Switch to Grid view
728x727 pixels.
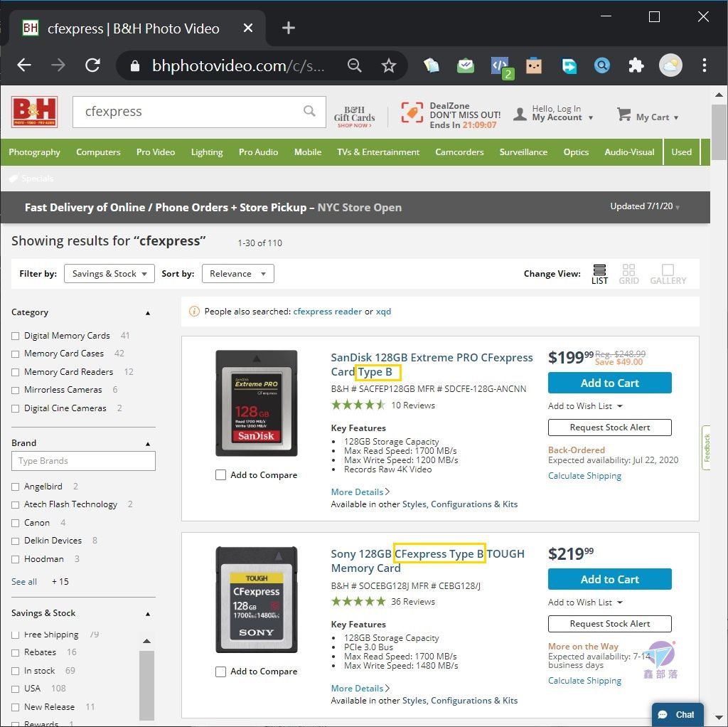pyautogui.click(x=628, y=274)
